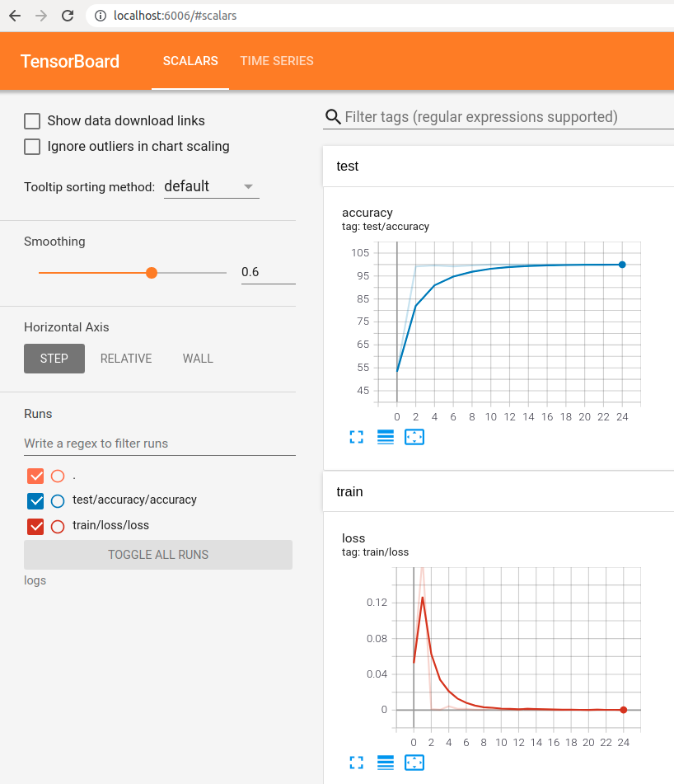Uncheck the test/accuracy/accuracy run
The height and width of the screenshot is (784, 674).
click(x=35, y=500)
